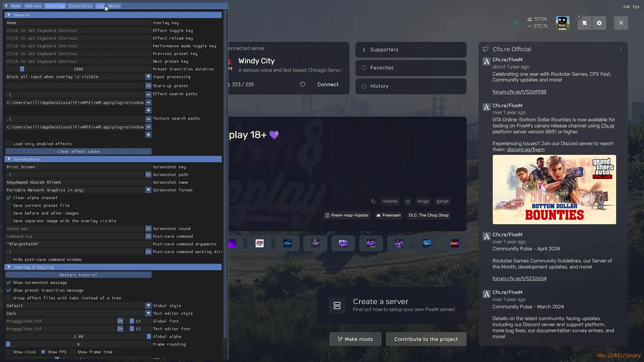
Task: Toggle Hide post-save command window
Action: pos(9,259)
